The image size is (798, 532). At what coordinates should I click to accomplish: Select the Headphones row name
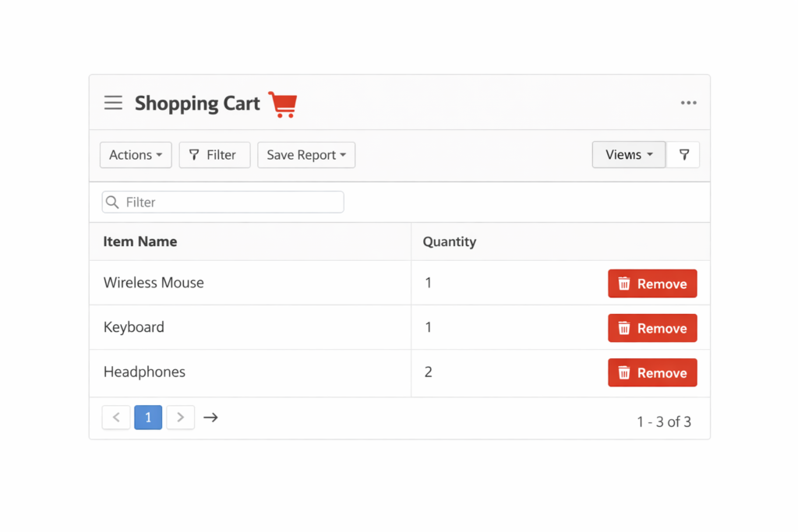pyautogui.click(x=145, y=372)
